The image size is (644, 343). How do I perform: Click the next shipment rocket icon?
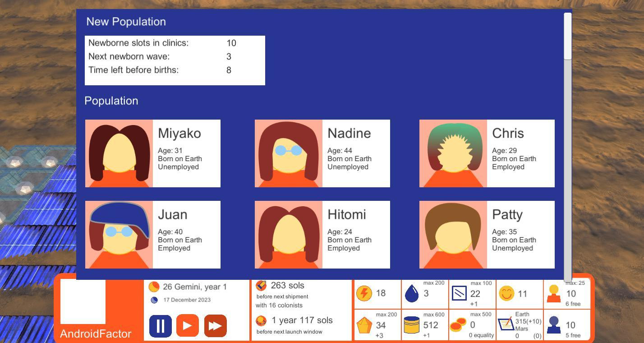261,285
